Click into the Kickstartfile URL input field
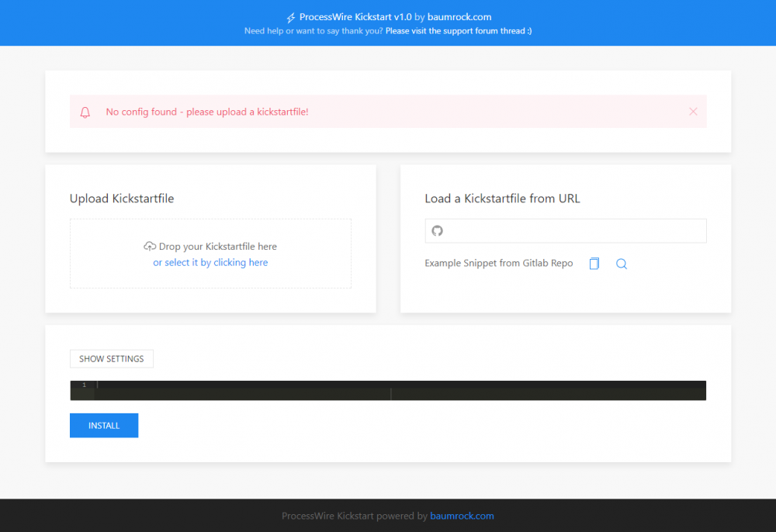This screenshot has height=532, width=776. 566,230
